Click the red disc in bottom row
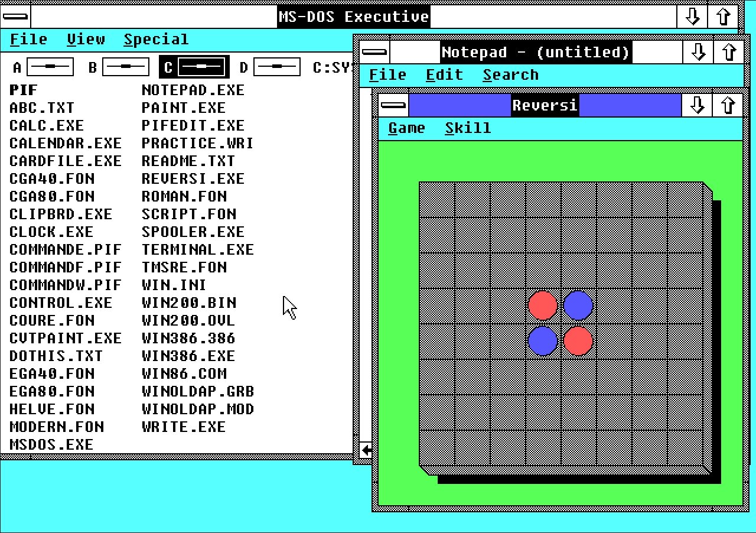Viewport: 756px width, 533px height. (578, 341)
